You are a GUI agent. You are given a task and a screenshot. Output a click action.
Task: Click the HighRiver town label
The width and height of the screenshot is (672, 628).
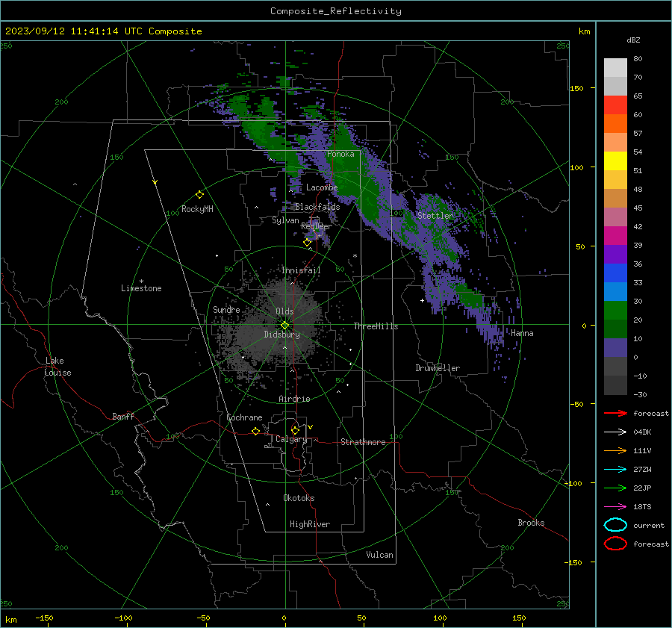[310, 524]
